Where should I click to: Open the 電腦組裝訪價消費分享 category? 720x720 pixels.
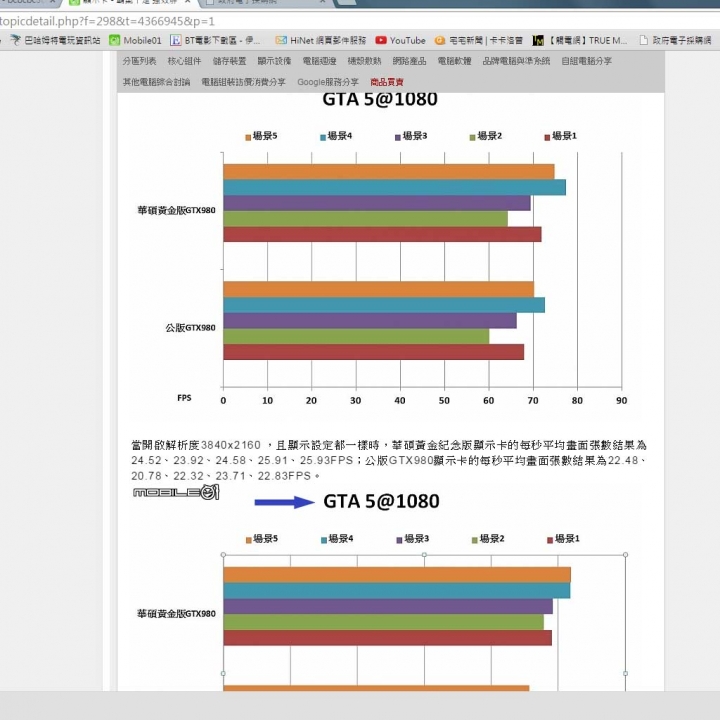[243, 82]
